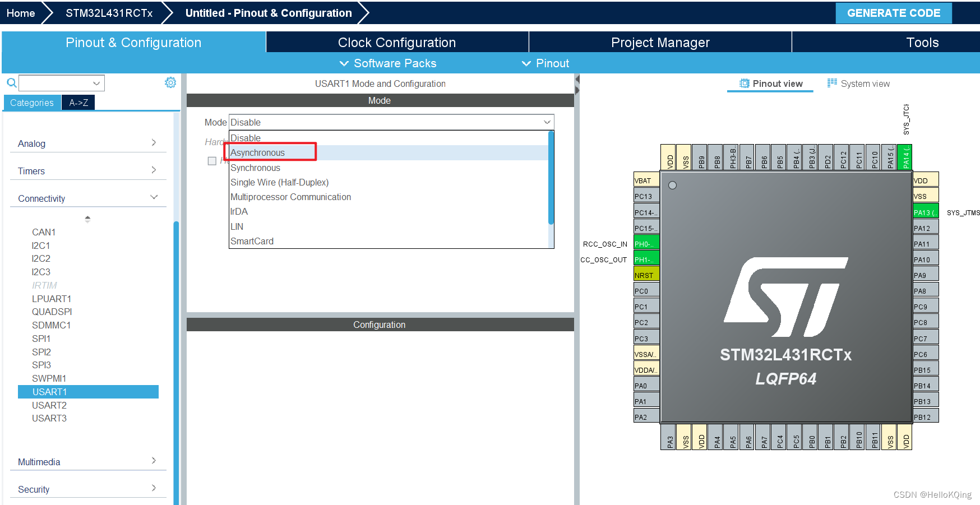
Task: Expand the Security category
Action: click(x=88, y=489)
